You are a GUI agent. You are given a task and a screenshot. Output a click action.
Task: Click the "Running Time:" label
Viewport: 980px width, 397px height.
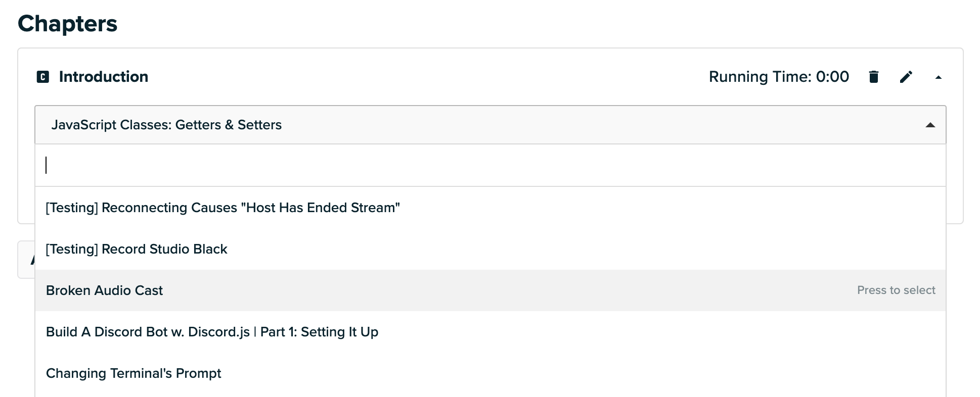(x=760, y=77)
